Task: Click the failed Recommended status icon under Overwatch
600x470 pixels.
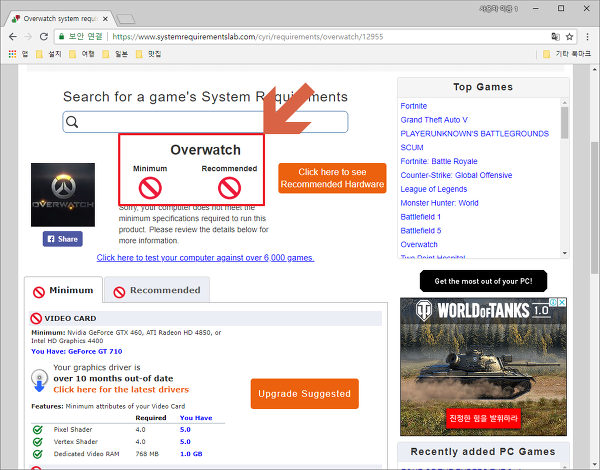Action: [x=229, y=188]
